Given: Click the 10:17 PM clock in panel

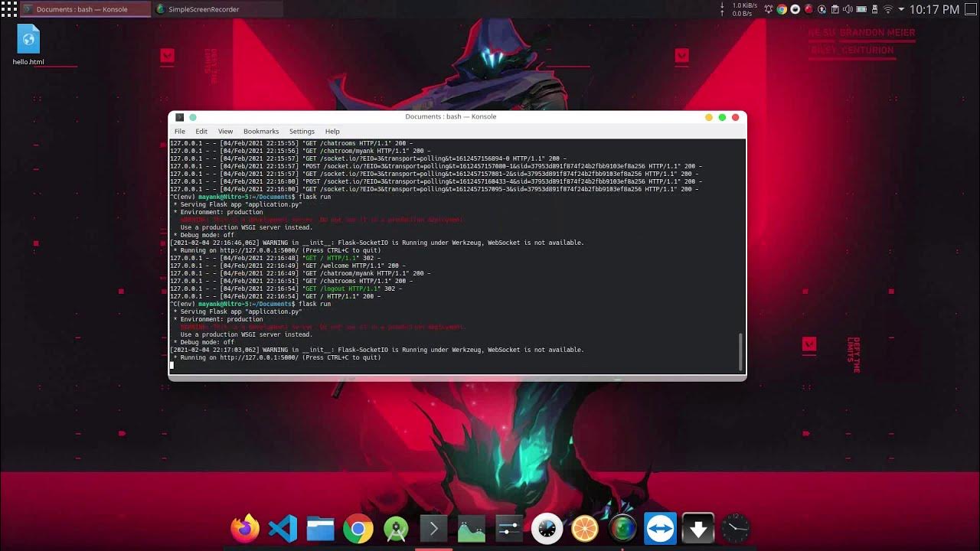Looking at the screenshot, I should click(934, 9).
